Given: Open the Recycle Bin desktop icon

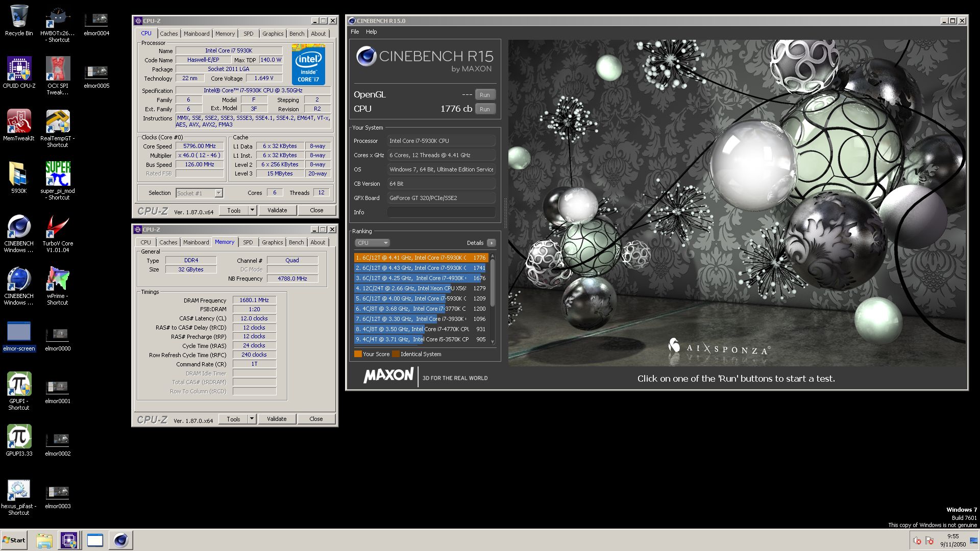Looking at the screenshot, I should (x=19, y=20).
